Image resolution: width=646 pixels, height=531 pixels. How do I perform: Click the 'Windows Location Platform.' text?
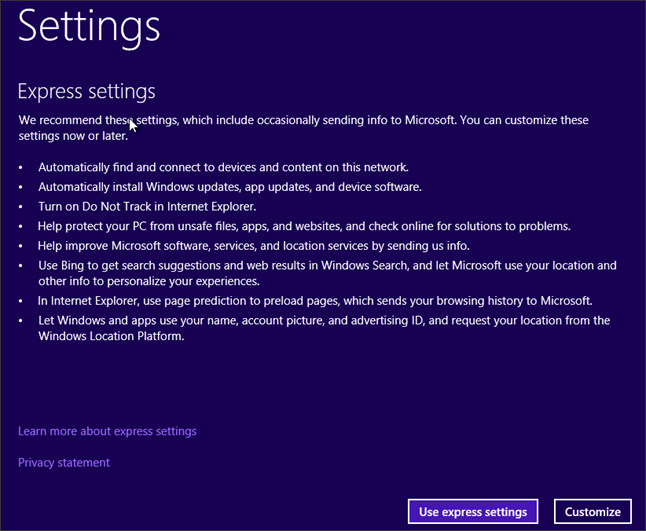[x=112, y=336]
